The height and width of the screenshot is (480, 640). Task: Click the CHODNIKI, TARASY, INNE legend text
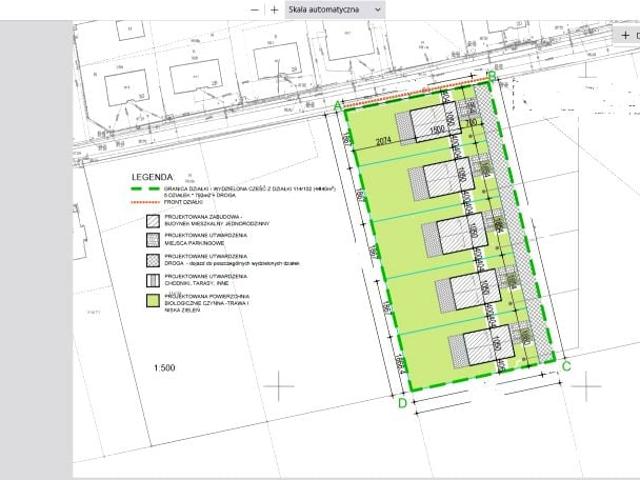point(196,283)
